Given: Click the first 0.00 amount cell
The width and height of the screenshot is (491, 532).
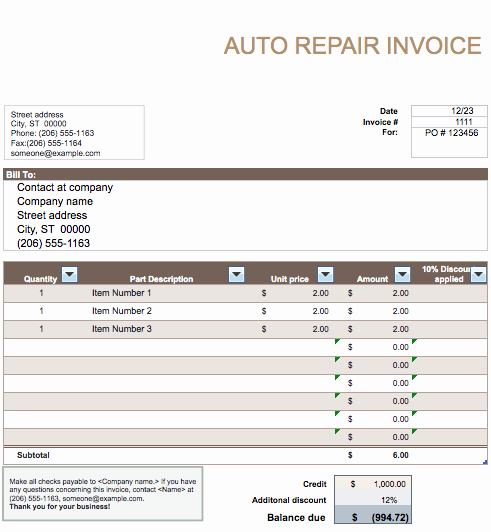Looking at the screenshot, I should (x=401, y=347).
